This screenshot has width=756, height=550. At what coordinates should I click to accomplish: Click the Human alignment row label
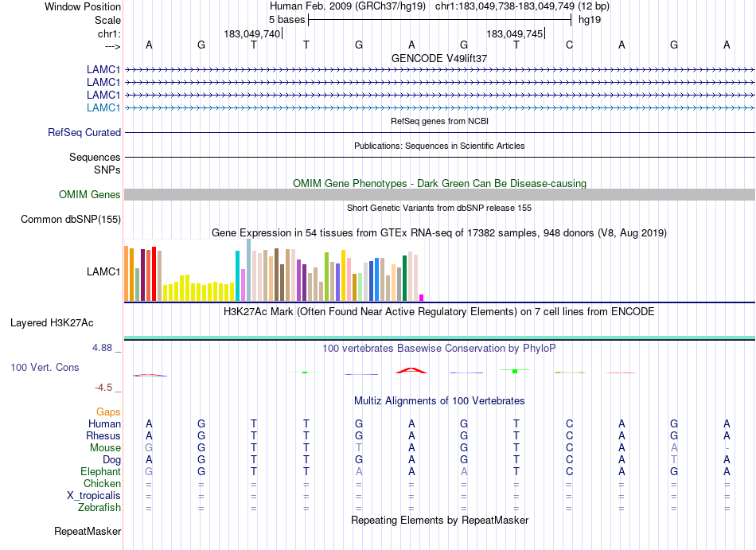[104, 423]
